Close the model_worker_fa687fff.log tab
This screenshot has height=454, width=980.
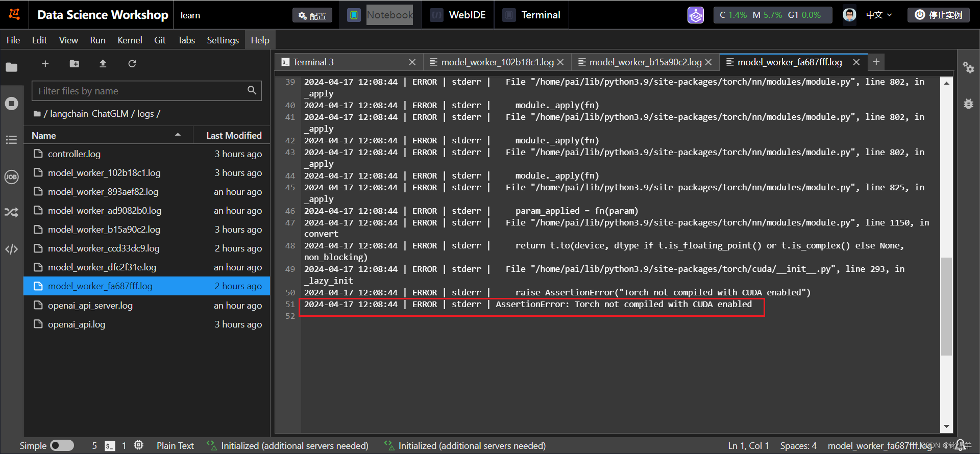coord(856,62)
